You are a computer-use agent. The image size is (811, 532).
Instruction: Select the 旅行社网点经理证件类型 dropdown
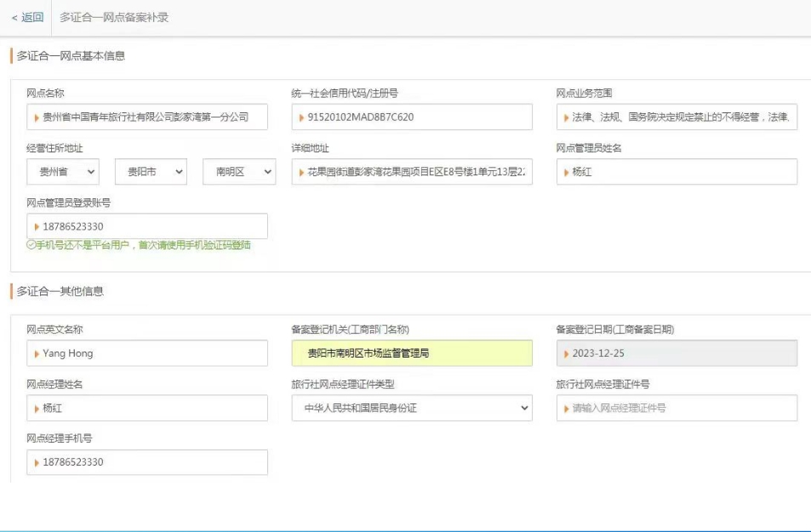[412, 408]
